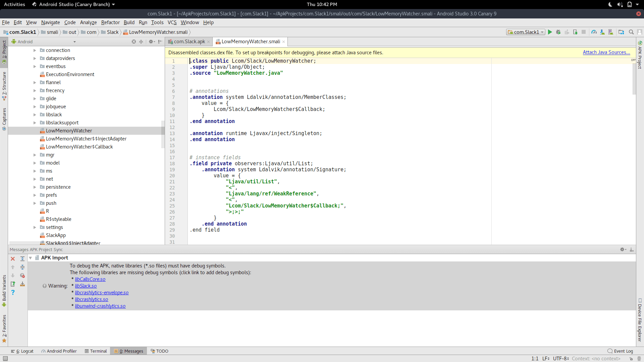Viewport: 644px width, 362px height.
Task: Click the user account avatar icon
Action: point(640,32)
